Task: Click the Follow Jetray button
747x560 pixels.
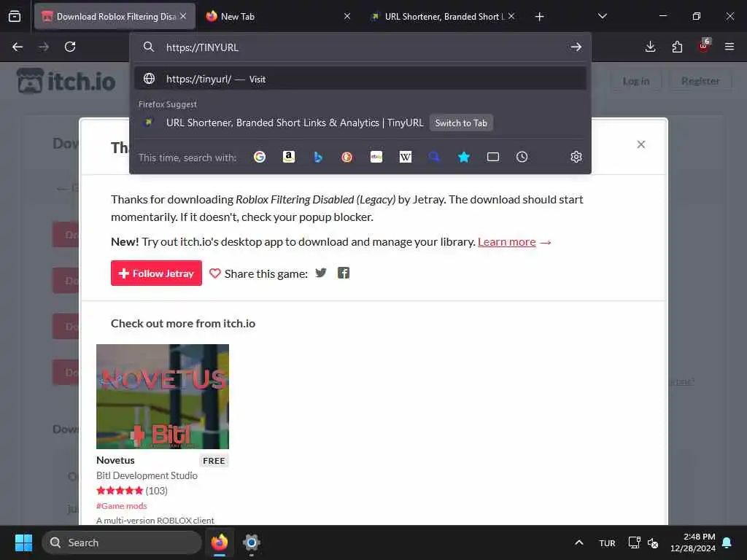Action: click(x=156, y=273)
